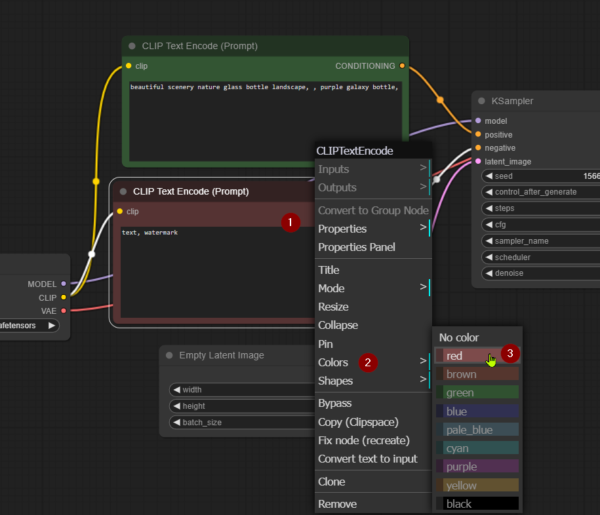Pick the red color option

[x=478, y=356]
